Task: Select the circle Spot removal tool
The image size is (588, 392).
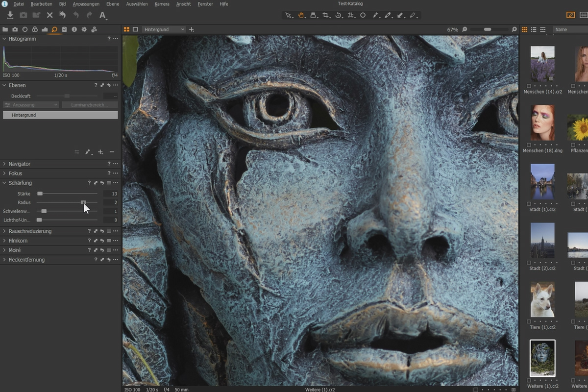Action: pyautogui.click(x=363, y=15)
